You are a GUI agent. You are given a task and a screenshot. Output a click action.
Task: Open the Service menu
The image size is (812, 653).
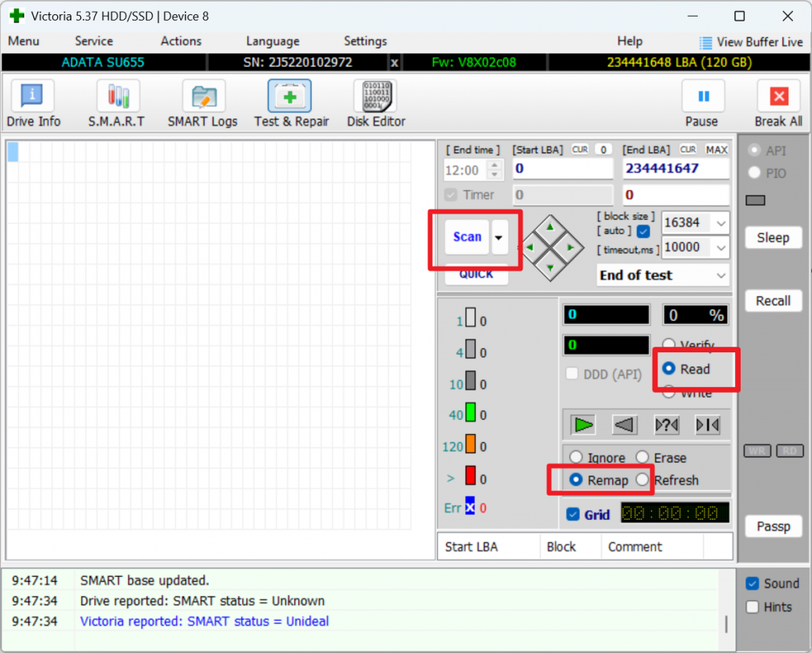pyautogui.click(x=94, y=41)
